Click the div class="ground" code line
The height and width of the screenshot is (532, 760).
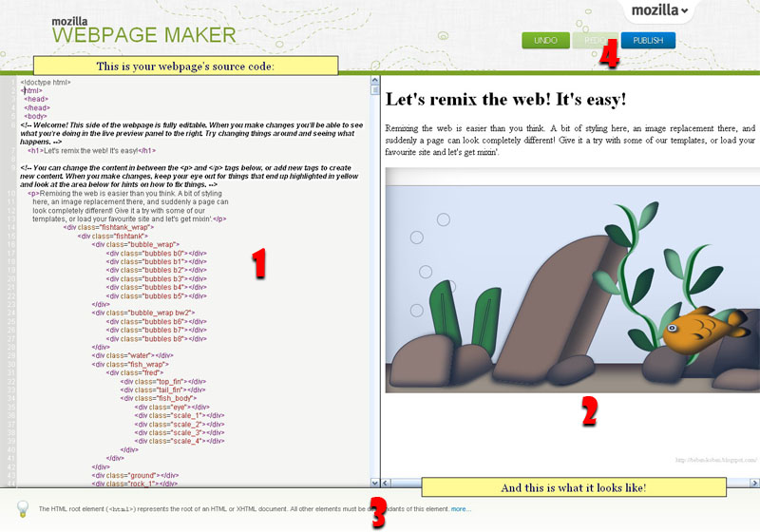point(135,476)
